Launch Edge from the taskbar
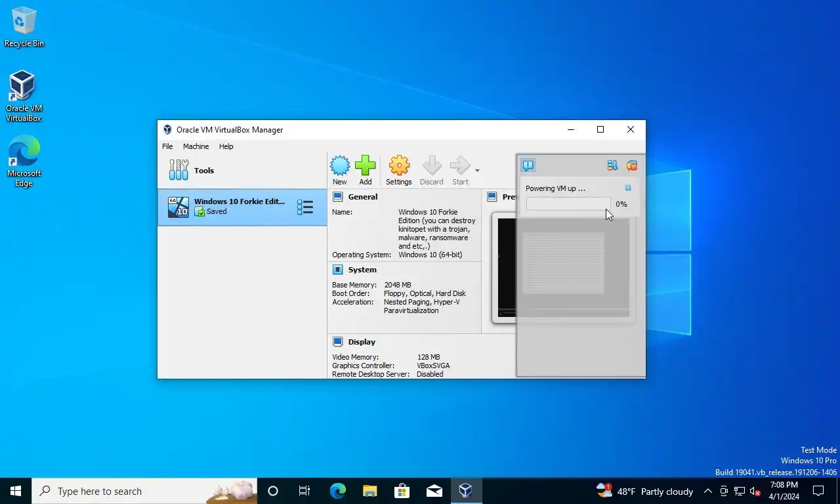This screenshot has height=504, width=840. 337,491
